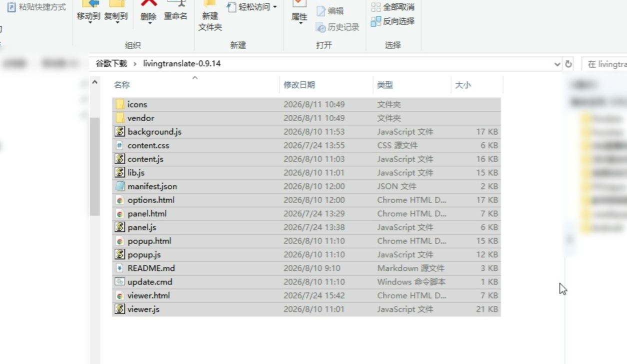Open the address bar history dropdown
This screenshot has width=627, height=364.
557,64
